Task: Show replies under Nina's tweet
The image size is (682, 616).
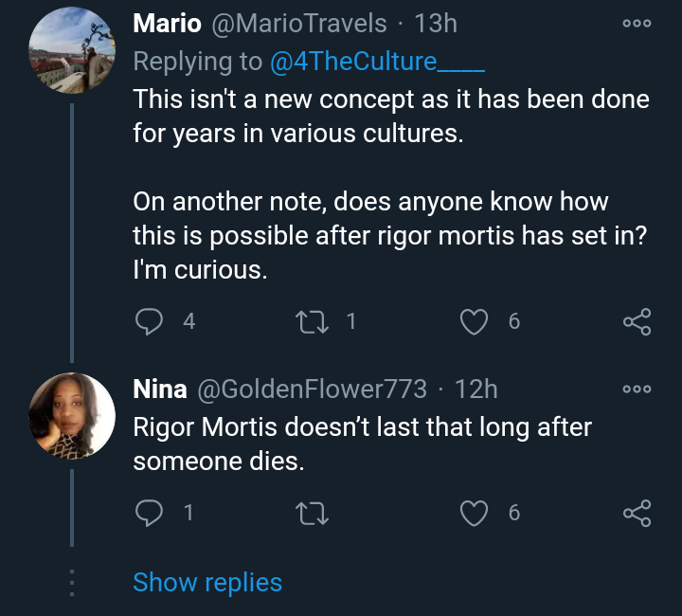Action: point(207,583)
